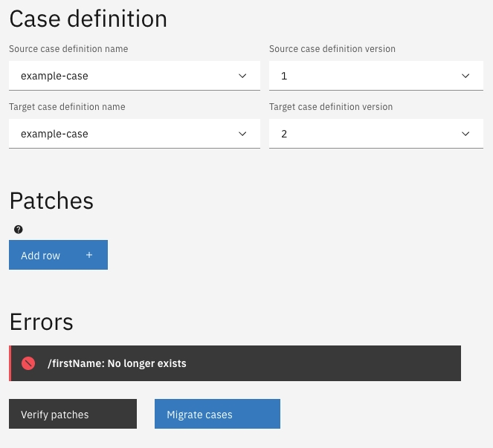Image resolution: width=493 pixels, height=448 pixels.
Task: Click the chevron in Source case definition version
Action: coord(465,76)
